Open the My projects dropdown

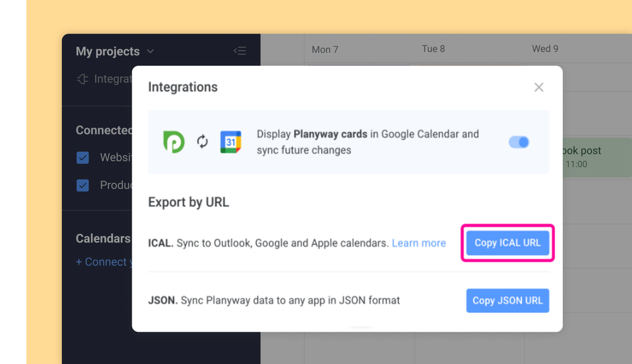(x=150, y=51)
